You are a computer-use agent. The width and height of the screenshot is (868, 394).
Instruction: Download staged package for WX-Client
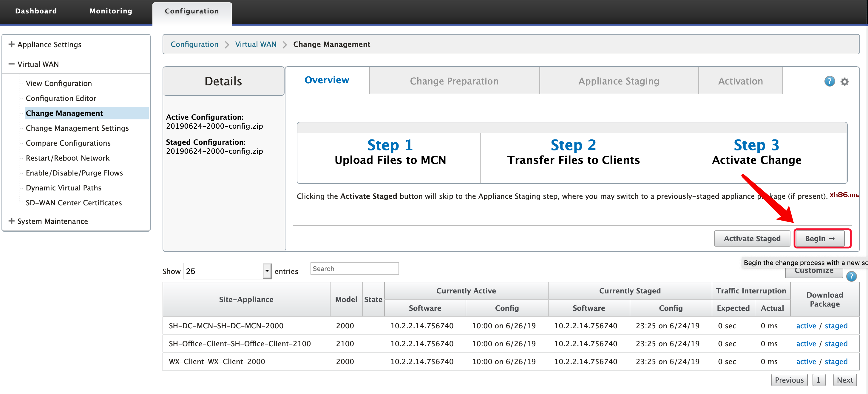point(836,361)
